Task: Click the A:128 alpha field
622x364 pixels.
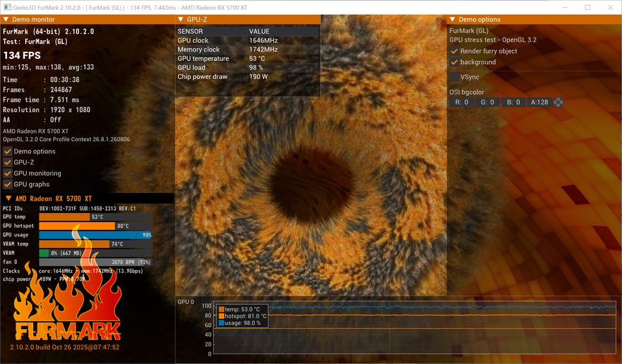Action: (540, 102)
